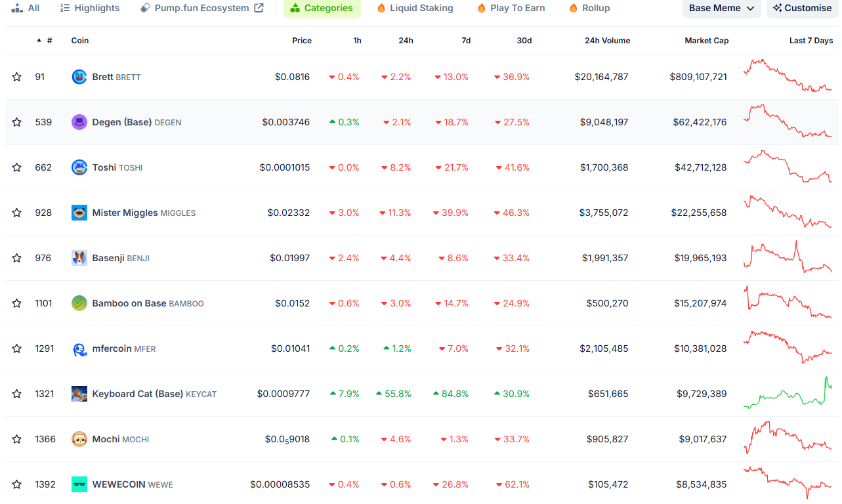Click Keyboard Cat's green 7-day sparkline chart
This screenshot has width=842, height=504.
coord(788,394)
